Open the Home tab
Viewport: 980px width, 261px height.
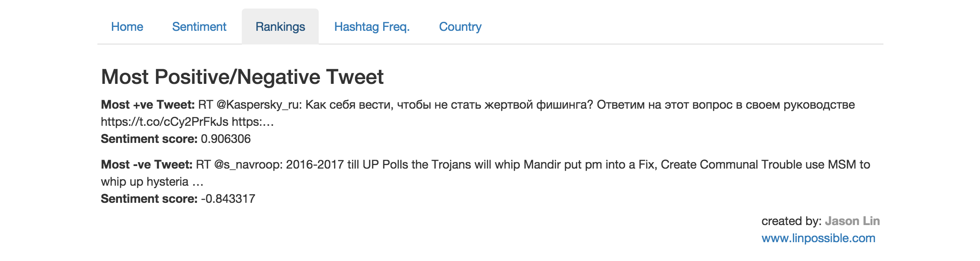click(x=127, y=27)
